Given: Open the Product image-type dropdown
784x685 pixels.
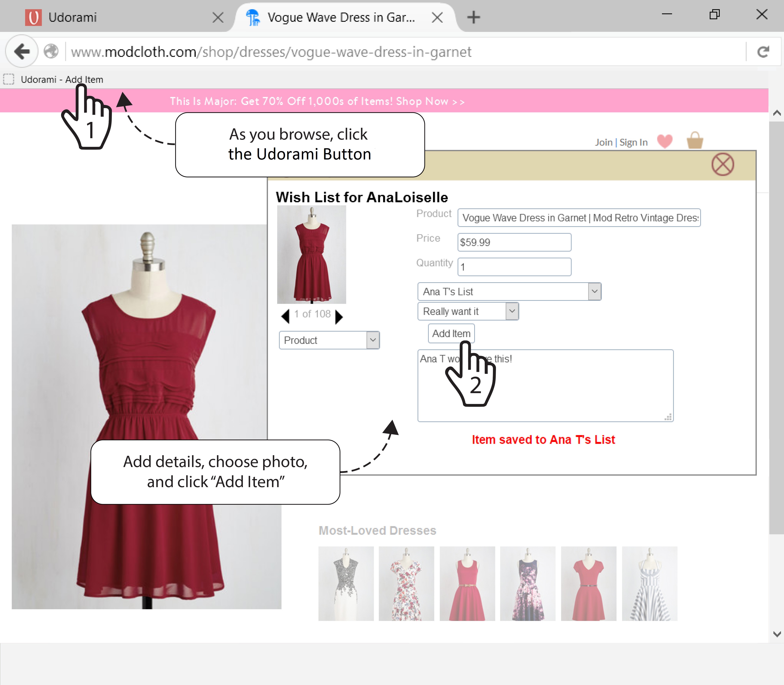Looking at the screenshot, I should click(329, 340).
